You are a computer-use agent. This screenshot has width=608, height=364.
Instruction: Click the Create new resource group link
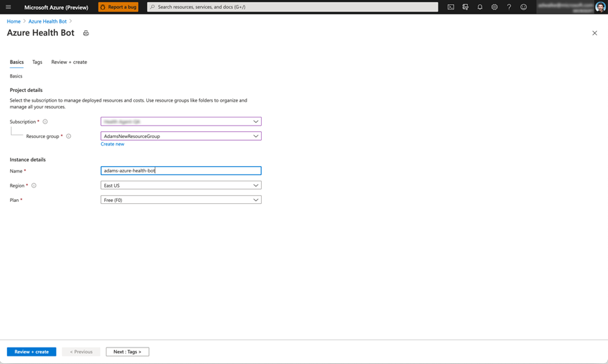[113, 144]
